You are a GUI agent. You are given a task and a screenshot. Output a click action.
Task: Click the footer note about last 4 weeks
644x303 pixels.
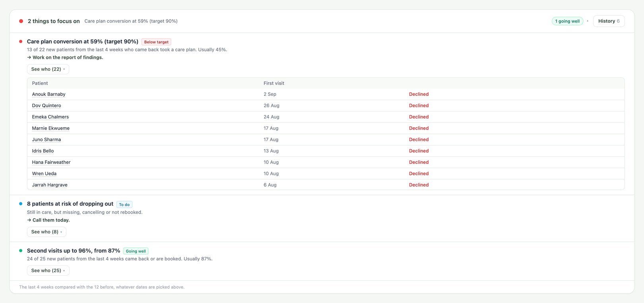click(102, 287)
